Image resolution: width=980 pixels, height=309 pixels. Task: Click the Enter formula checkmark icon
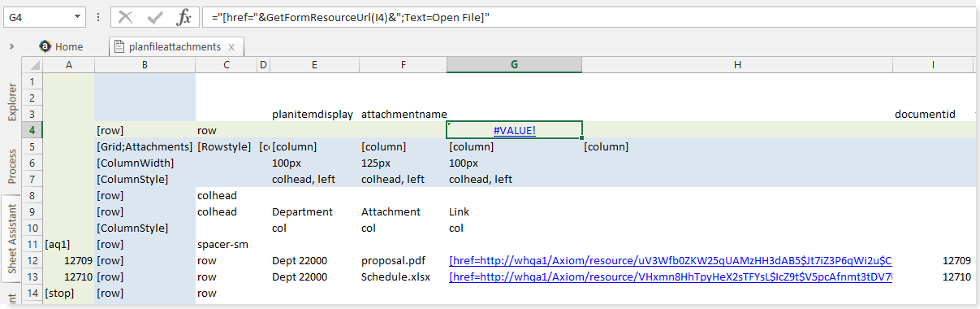click(155, 16)
